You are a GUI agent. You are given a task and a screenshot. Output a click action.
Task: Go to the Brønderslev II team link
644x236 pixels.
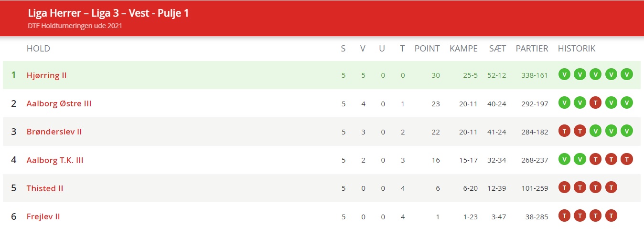pyautogui.click(x=54, y=132)
